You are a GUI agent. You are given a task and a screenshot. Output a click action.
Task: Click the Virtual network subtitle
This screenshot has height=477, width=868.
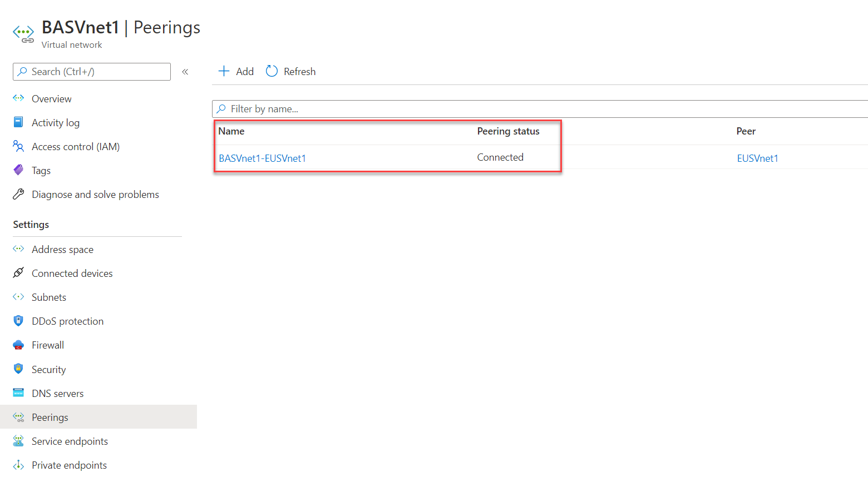coord(72,44)
